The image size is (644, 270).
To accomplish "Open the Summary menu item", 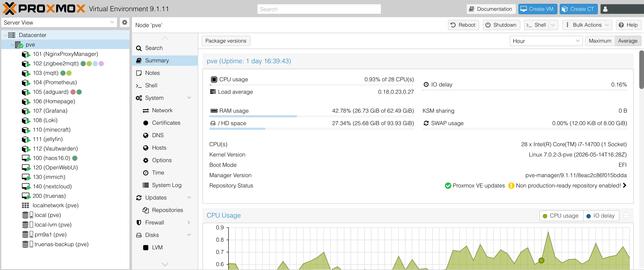I will point(165,60).
